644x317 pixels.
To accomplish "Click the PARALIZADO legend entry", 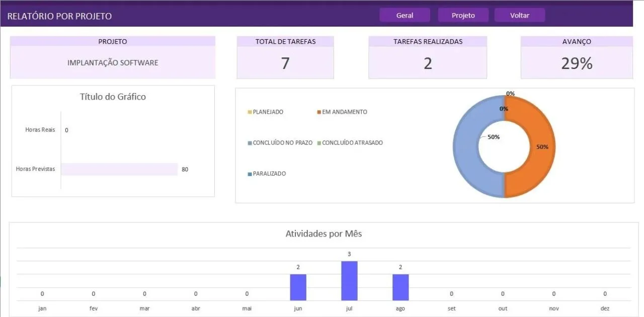I will click(x=269, y=174).
